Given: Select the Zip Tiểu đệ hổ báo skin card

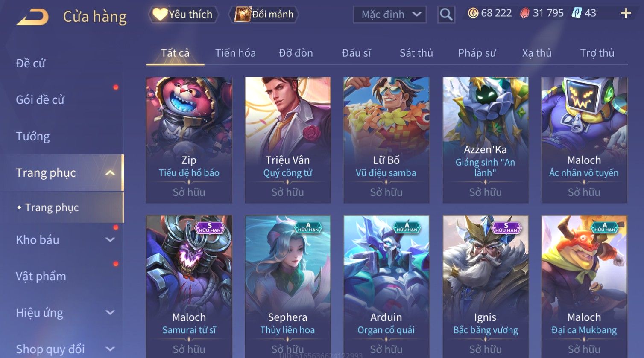Looking at the screenshot, I should (x=189, y=140).
